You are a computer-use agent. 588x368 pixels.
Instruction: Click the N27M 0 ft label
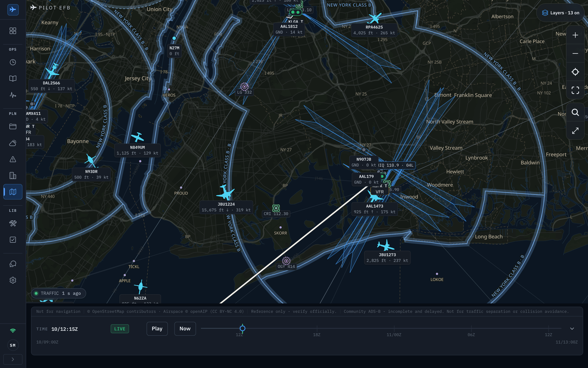coord(174,51)
